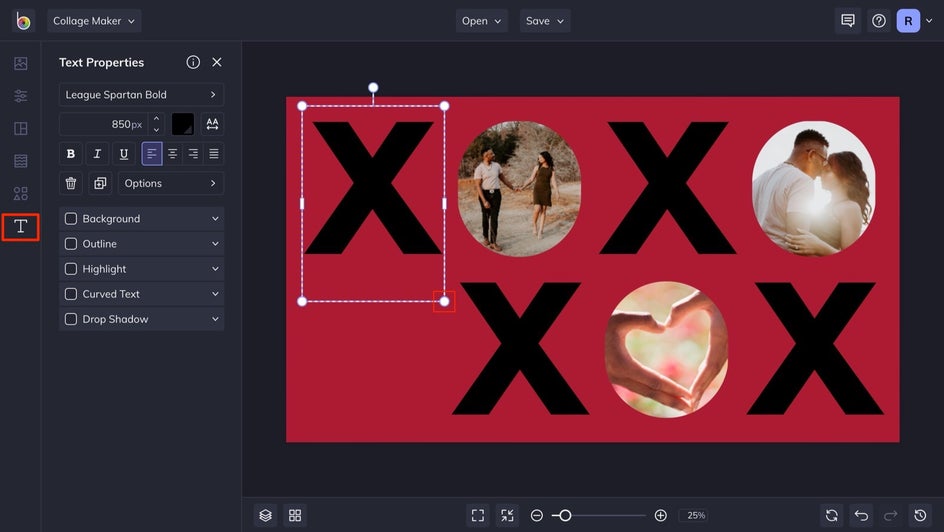Select the kissing couple circular photo
Viewport: 944px width, 532px height.
pos(813,188)
